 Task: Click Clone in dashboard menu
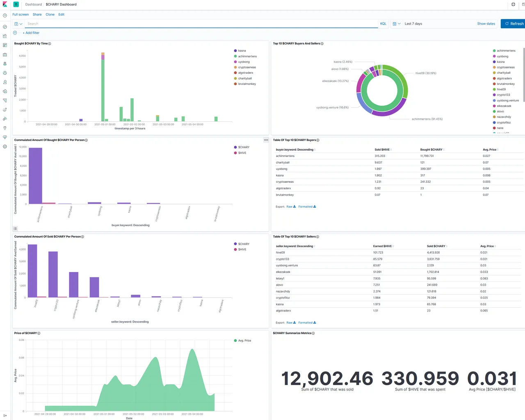tap(50, 14)
